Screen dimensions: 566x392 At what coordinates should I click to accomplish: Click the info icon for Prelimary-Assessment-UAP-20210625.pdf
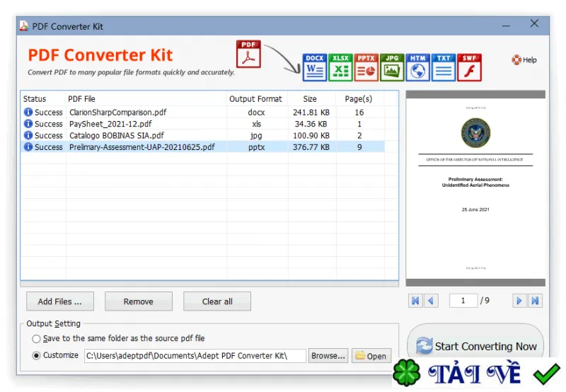pyautogui.click(x=28, y=147)
